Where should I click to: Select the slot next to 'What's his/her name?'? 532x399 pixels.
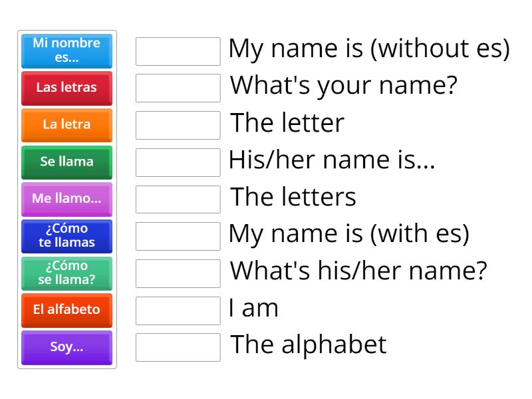tap(178, 273)
